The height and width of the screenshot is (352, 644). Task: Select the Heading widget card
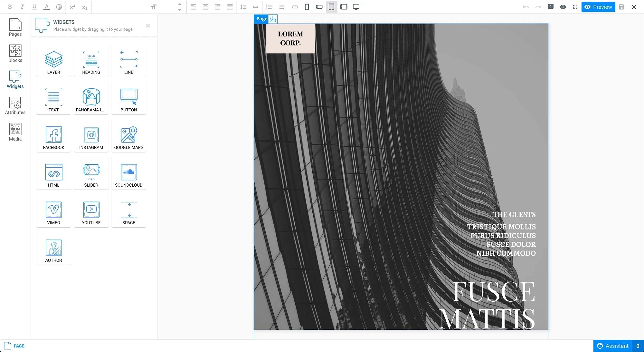point(91,61)
